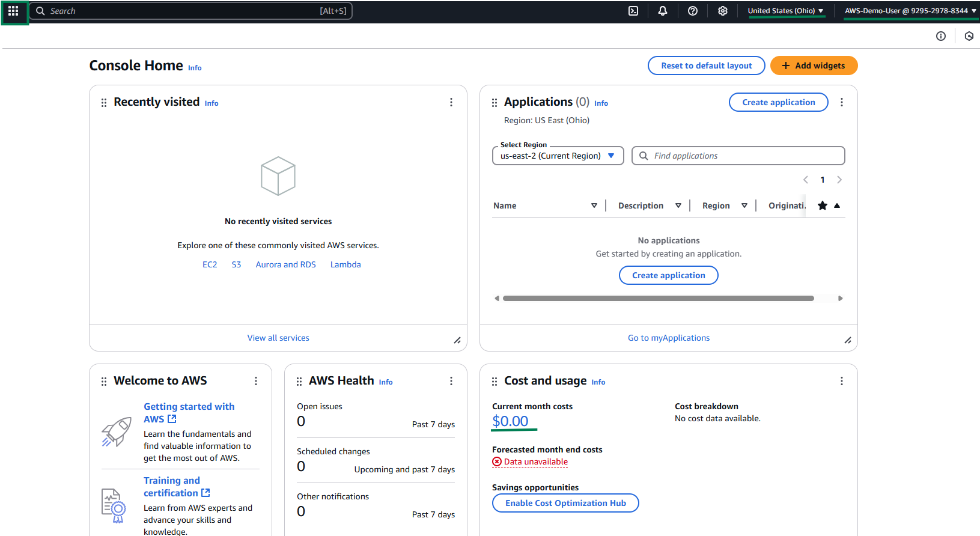Grab the AWS Health widget drag handle

pyautogui.click(x=299, y=382)
